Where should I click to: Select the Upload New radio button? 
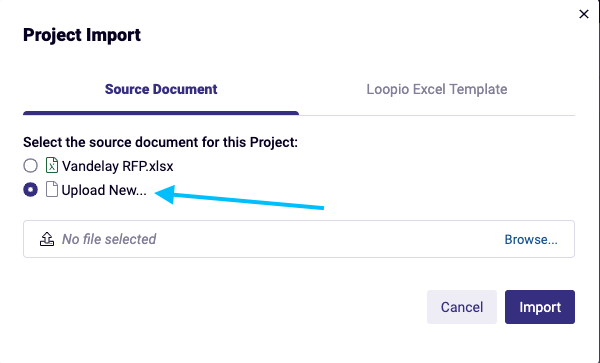coord(30,190)
